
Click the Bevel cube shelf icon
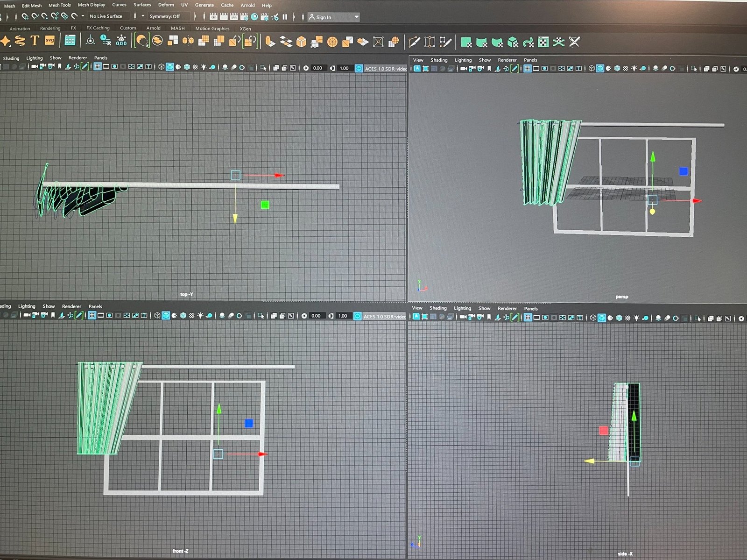point(301,42)
